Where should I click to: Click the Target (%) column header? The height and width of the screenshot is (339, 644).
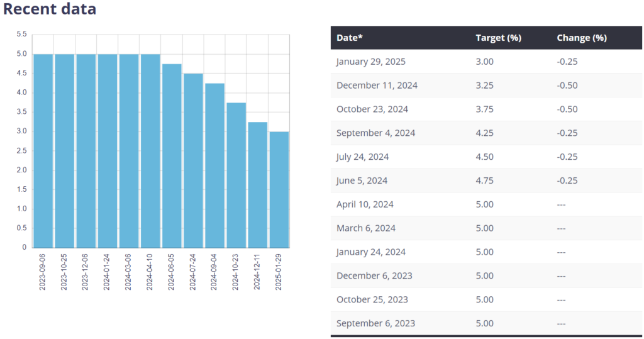pyautogui.click(x=498, y=38)
